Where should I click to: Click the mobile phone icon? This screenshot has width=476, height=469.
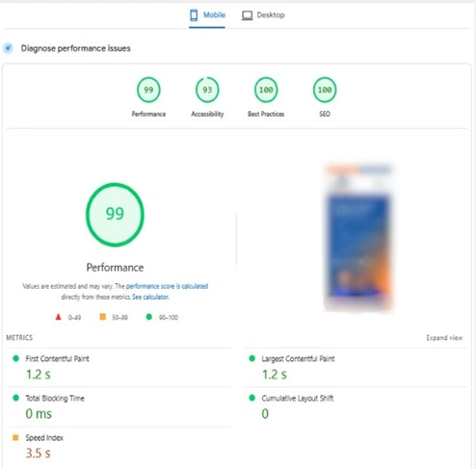194,15
